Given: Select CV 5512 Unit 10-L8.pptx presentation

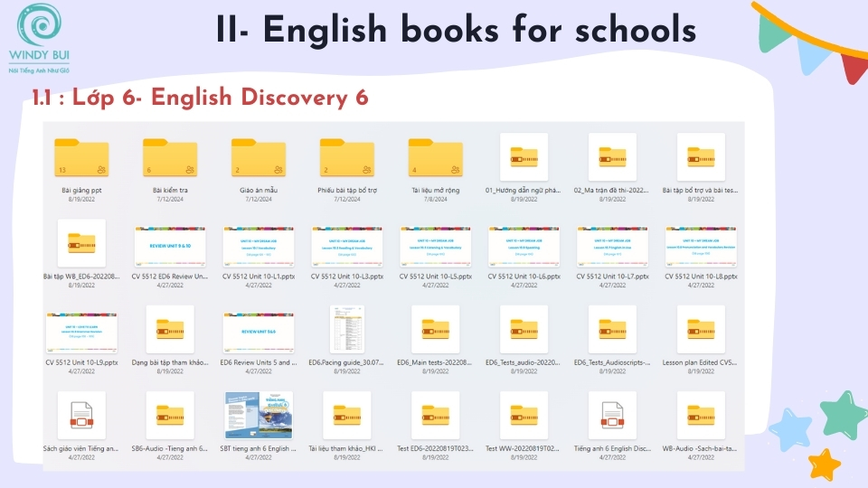Looking at the screenshot, I should coord(702,243).
